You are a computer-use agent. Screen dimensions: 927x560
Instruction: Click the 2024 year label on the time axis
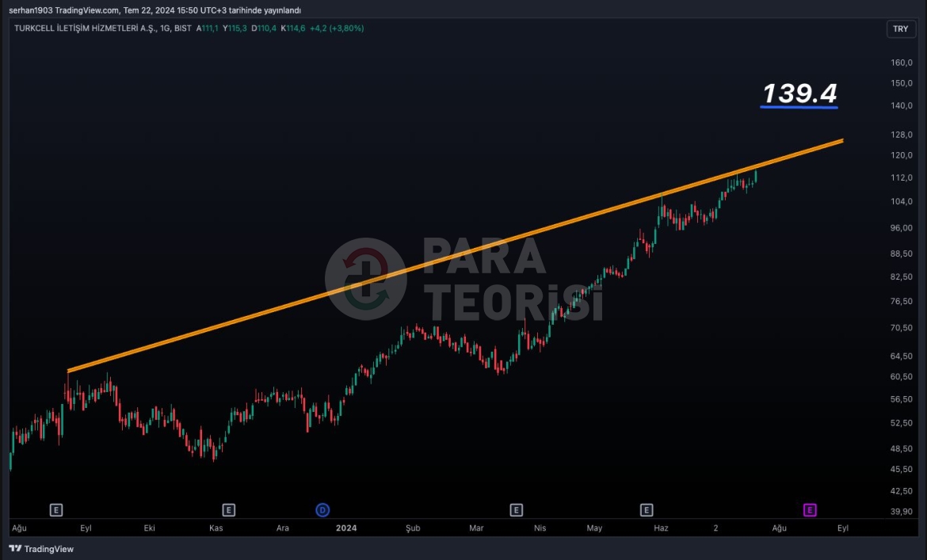(346, 528)
